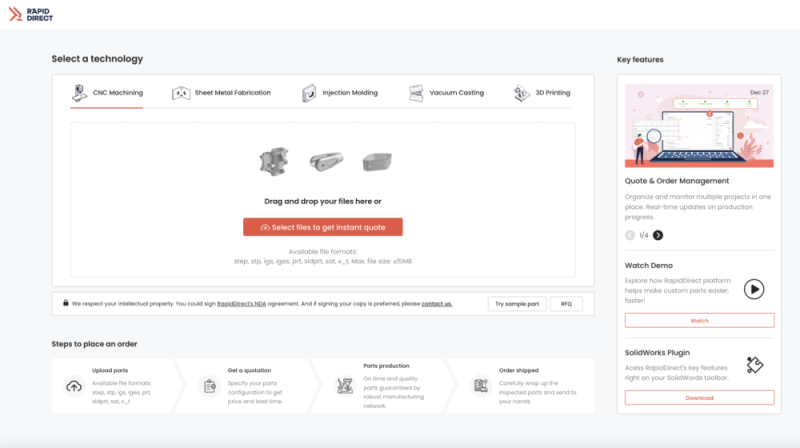Click the Order shipped step title

(x=518, y=370)
